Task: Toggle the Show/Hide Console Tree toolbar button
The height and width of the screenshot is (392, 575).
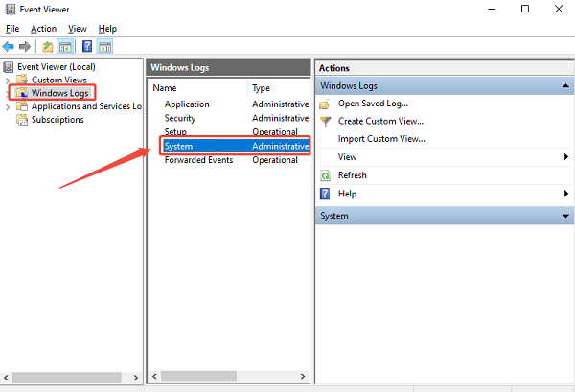Action: click(65, 46)
